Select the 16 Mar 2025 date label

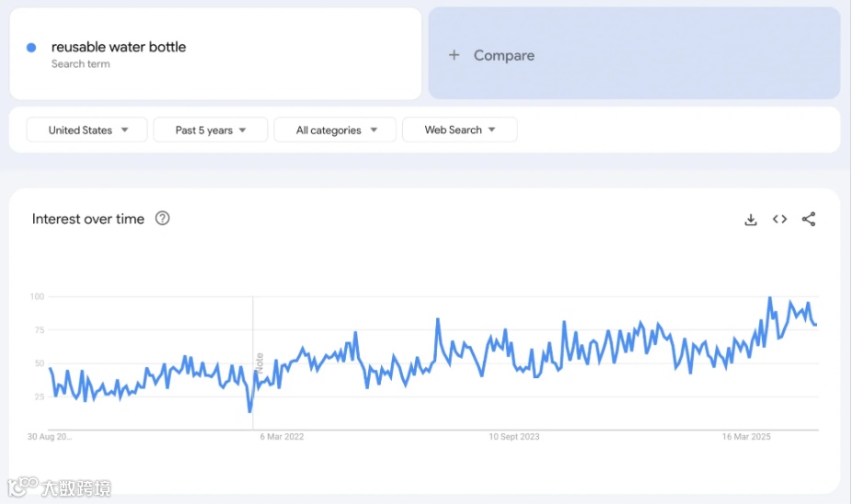pos(746,437)
